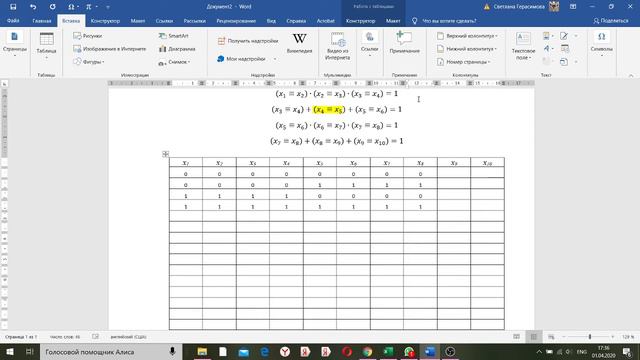
Task: Open the Страницы dropdown
Action: pyautogui.click(x=15, y=45)
